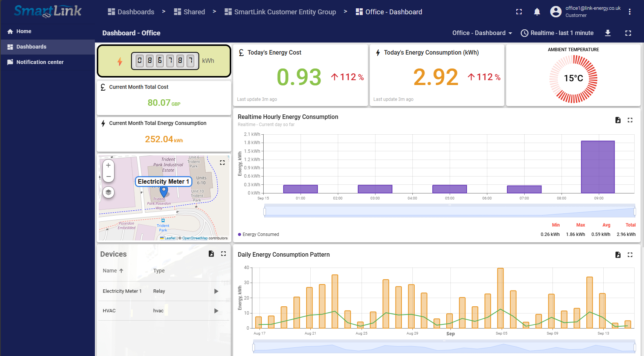644x356 pixels.
Task: Expand dashboard to fullscreen via toolbar icon
Action: click(628, 33)
